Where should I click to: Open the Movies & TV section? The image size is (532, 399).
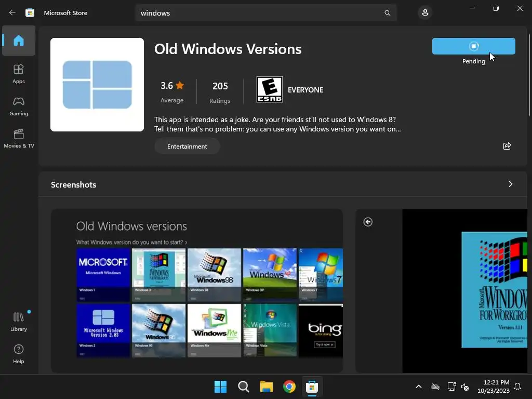click(x=19, y=138)
